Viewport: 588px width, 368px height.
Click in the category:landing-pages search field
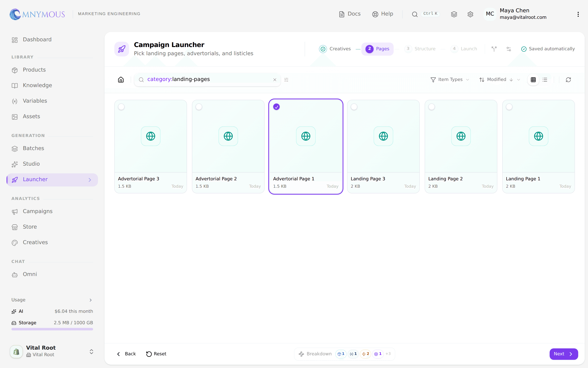(207, 80)
